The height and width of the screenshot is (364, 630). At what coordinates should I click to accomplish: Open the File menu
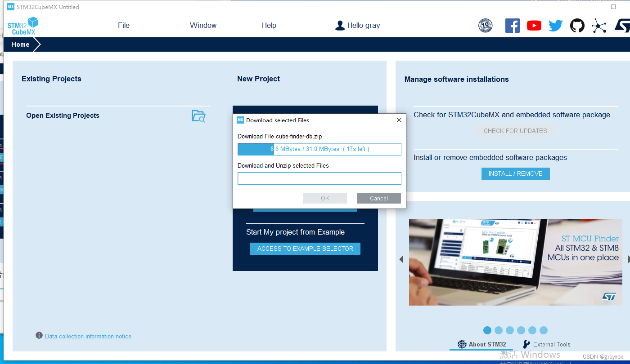tap(124, 26)
